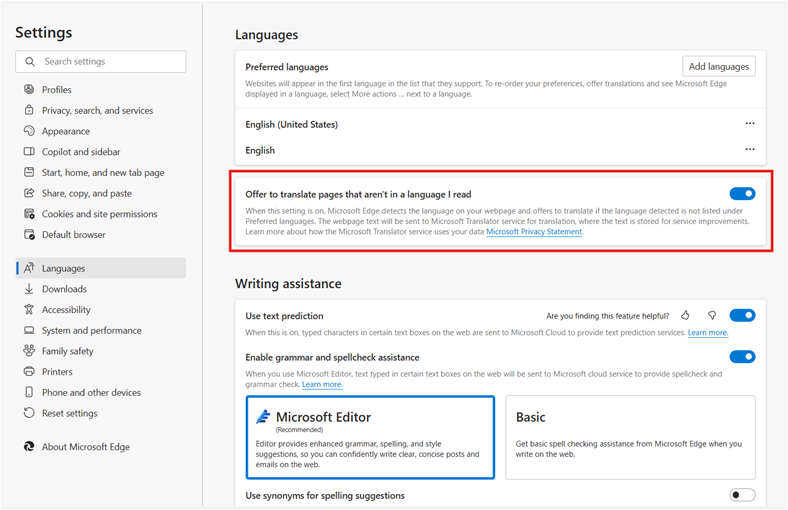
Task: Open Cookies and site permissions settings
Action: (99, 214)
